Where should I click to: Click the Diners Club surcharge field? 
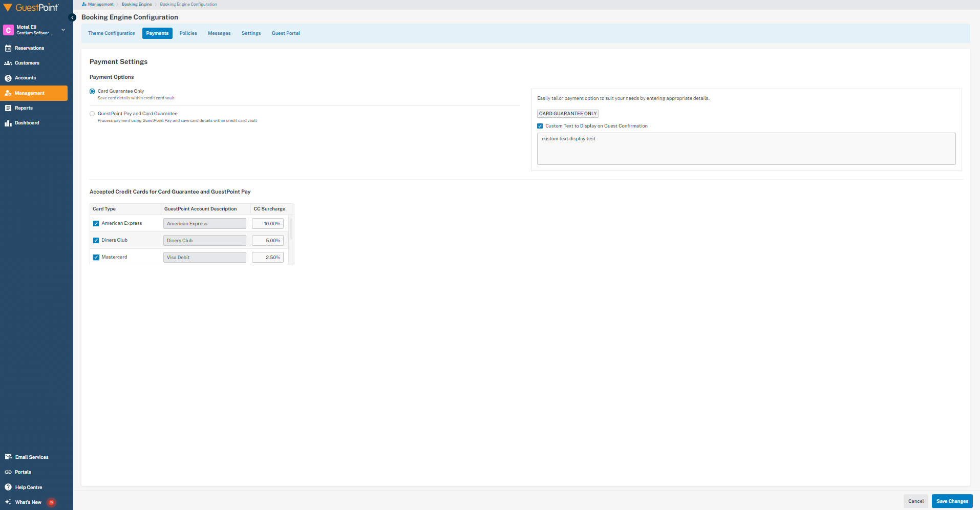coord(268,241)
